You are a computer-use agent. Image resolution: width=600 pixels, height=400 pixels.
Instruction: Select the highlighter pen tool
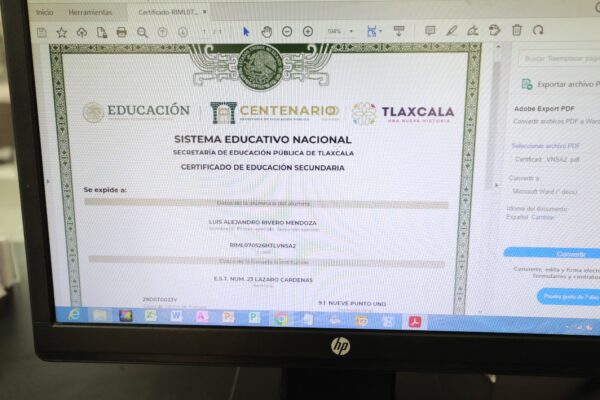[x=451, y=31]
